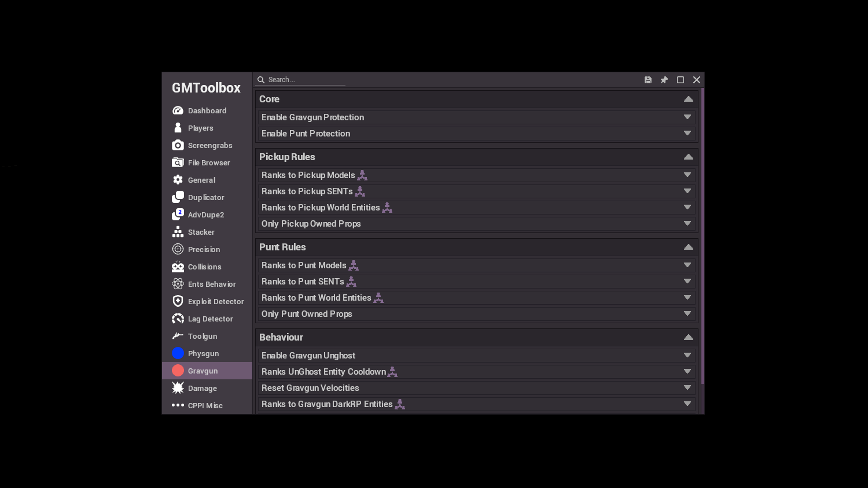Open the Players section
The image size is (868, 488).
click(x=207, y=128)
